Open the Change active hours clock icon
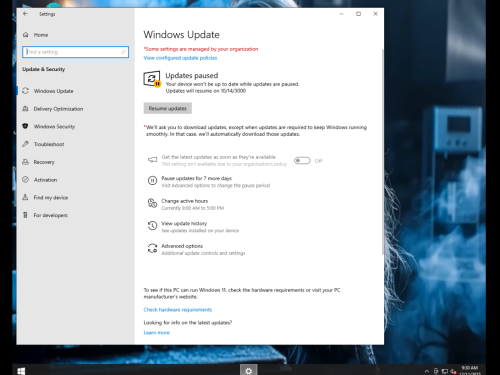500x375 pixels. tap(152, 203)
